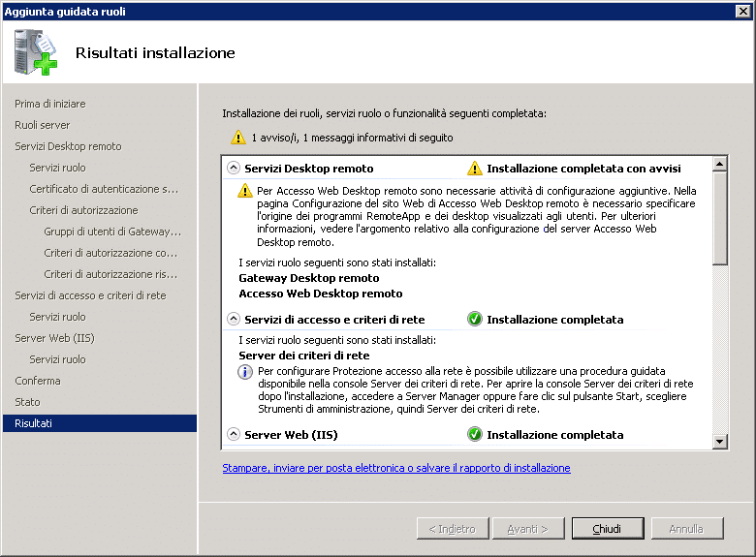The width and height of the screenshot is (756, 557).
Task: Select 'Gruppi di utenti di Gateway...' step
Action: click(112, 232)
